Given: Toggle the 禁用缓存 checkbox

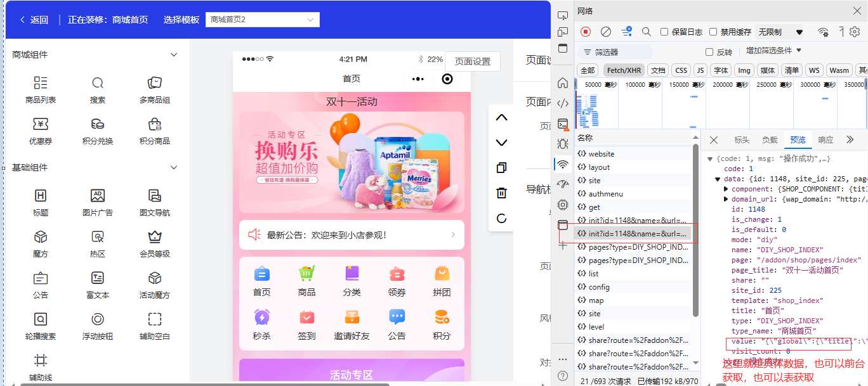Looking at the screenshot, I should [x=713, y=32].
